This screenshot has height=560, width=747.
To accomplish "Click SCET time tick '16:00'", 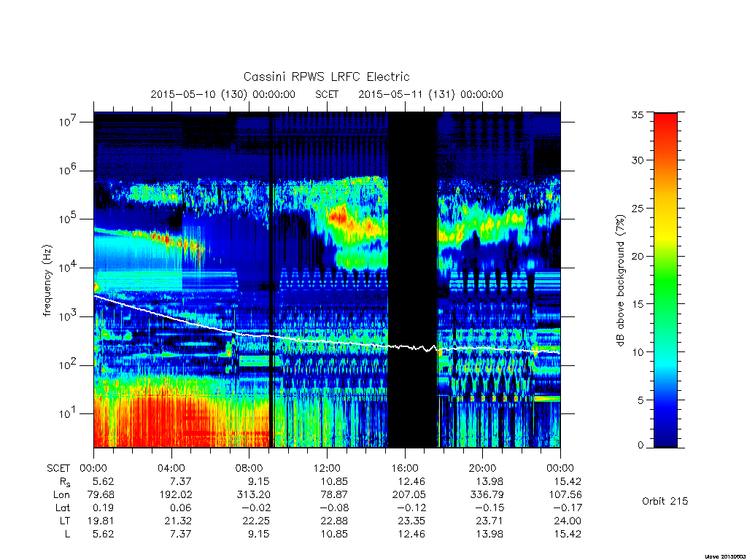I will point(405,468).
